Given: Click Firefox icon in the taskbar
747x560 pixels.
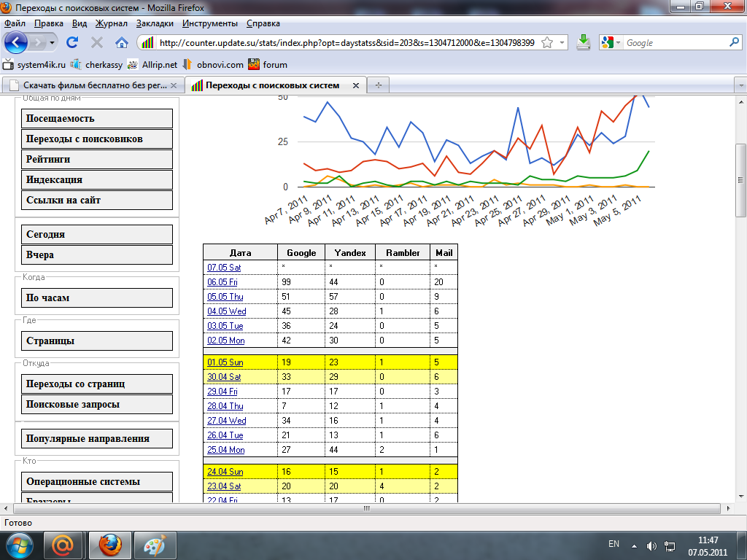Looking at the screenshot, I should 110,545.
